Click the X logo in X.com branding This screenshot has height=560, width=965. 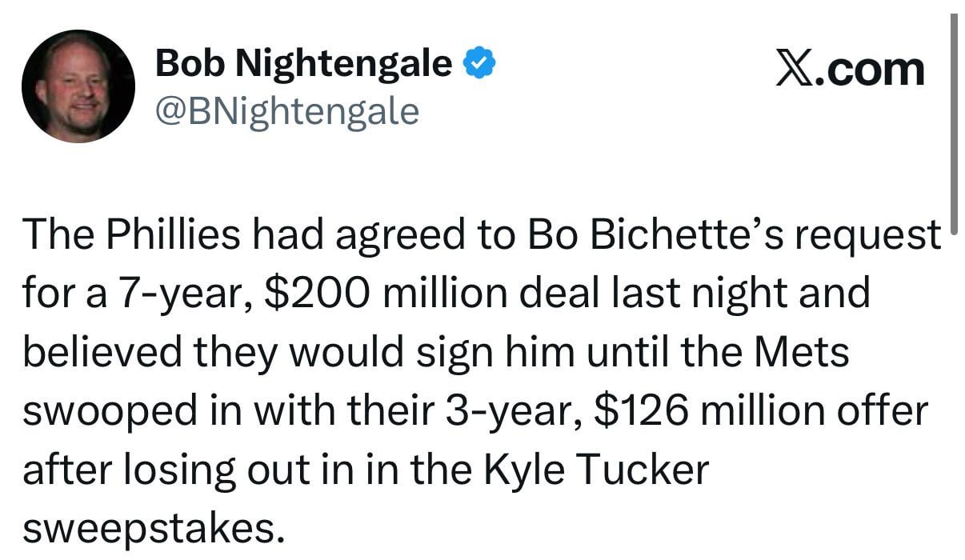point(796,68)
